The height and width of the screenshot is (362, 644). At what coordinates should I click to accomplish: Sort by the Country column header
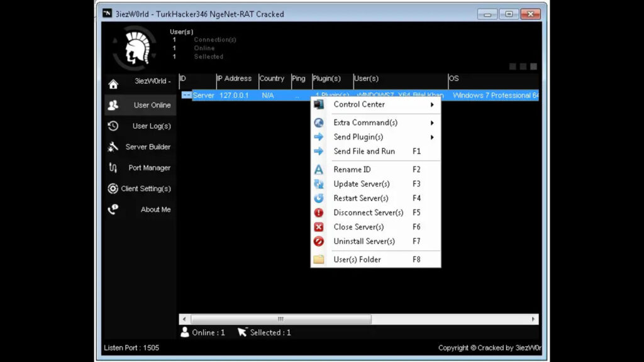[275, 79]
